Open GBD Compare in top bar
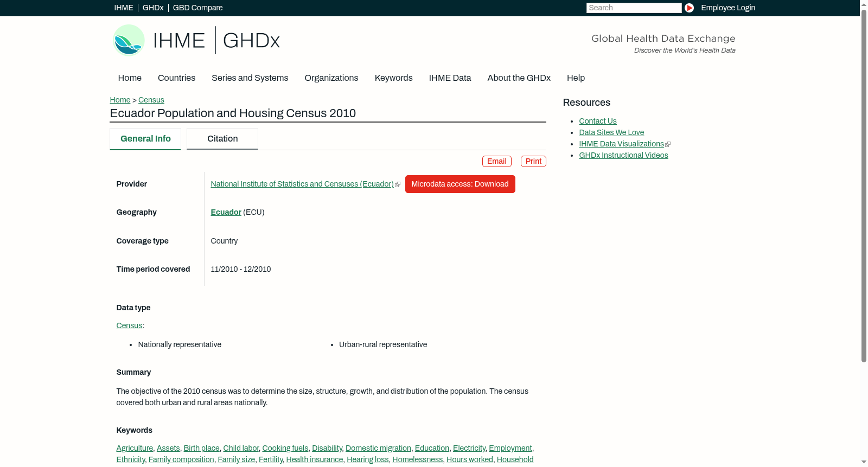 pos(198,8)
